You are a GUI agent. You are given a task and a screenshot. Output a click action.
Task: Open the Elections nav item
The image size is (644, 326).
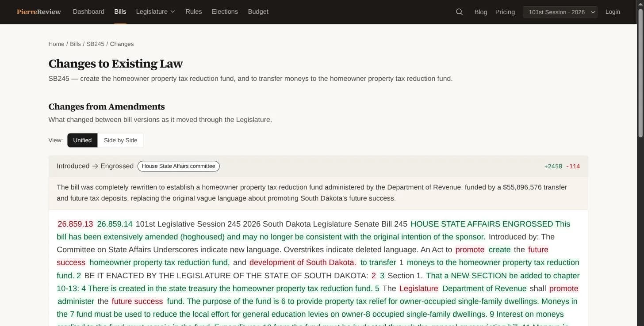[225, 12]
